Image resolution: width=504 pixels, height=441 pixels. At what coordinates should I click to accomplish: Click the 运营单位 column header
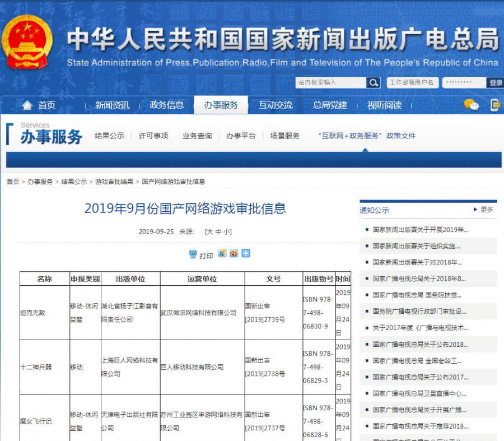coord(202,278)
